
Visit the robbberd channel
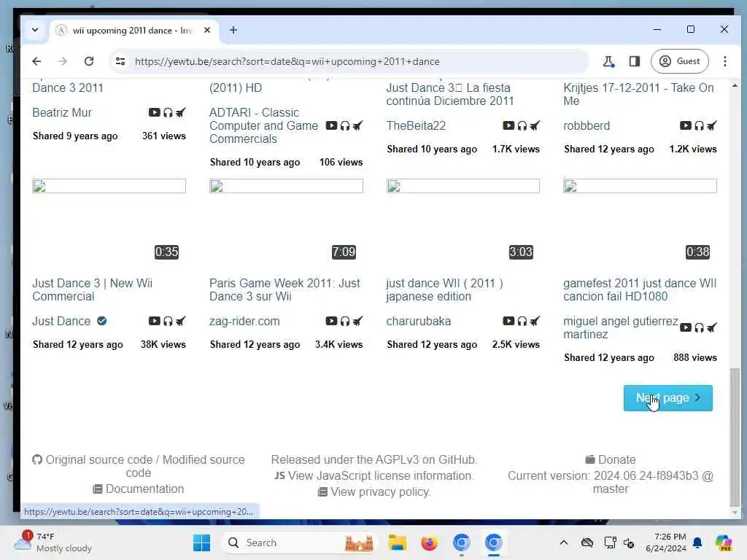pyautogui.click(x=587, y=125)
